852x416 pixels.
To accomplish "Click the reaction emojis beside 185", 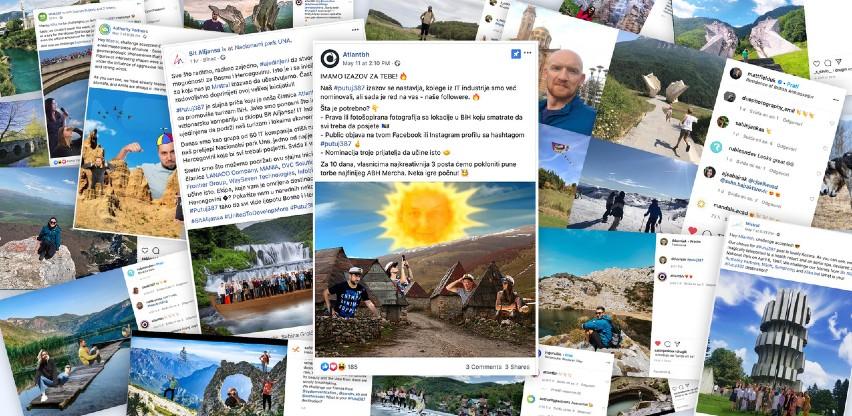I will point(333,367).
